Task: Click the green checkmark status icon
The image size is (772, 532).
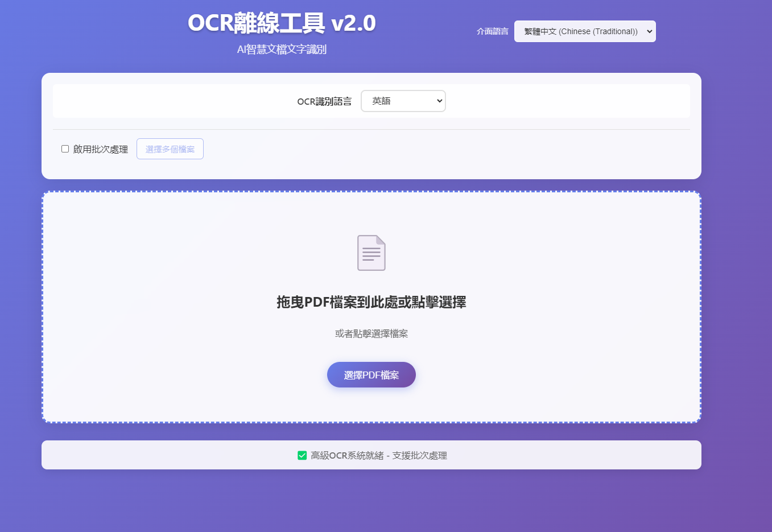Action: (302, 455)
